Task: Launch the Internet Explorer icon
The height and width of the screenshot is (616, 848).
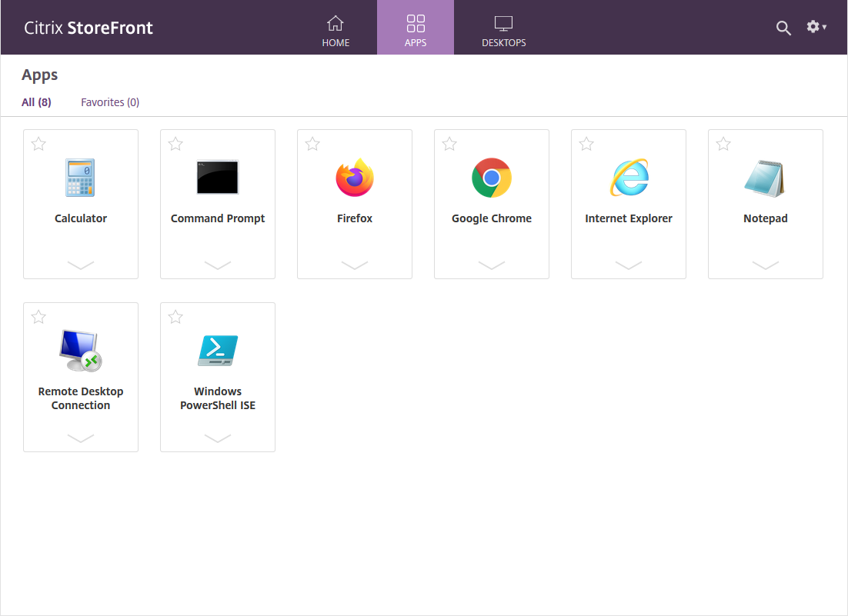Action: click(629, 177)
